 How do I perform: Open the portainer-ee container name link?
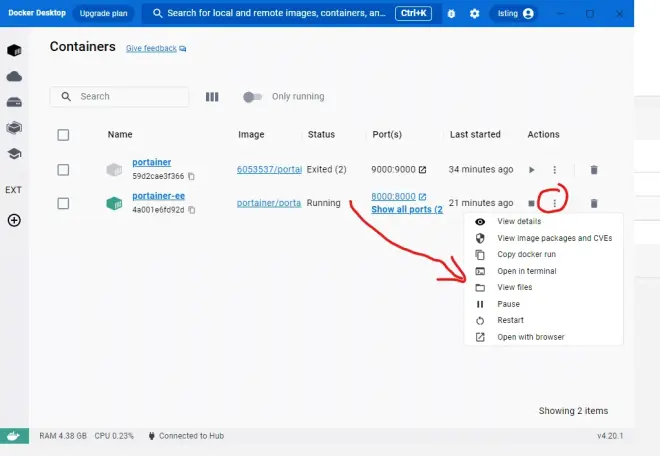click(159, 196)
